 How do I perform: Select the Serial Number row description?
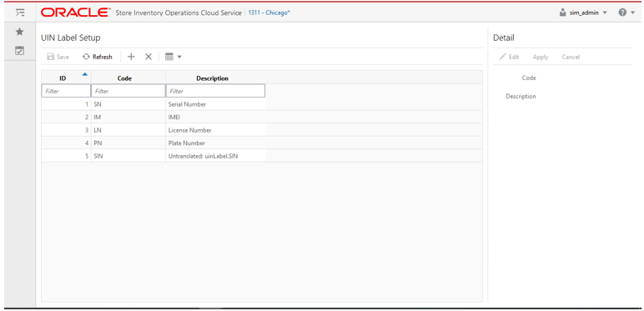(x=215, y=104)
